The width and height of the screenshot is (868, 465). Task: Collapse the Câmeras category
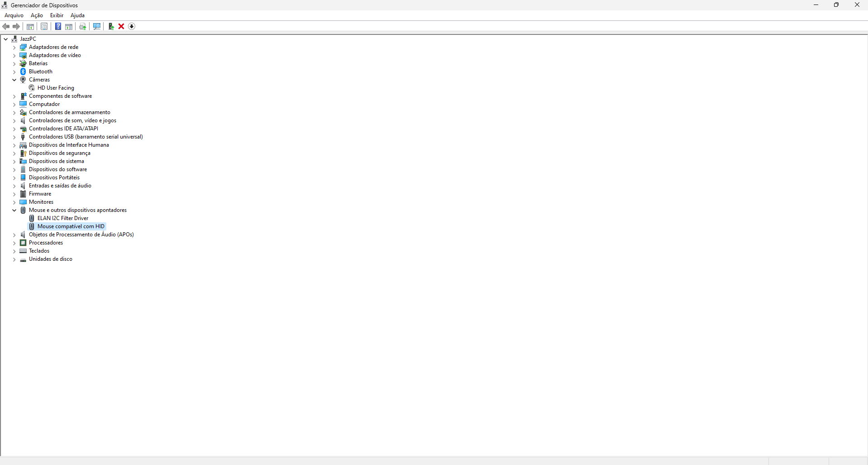click(14, 80)
